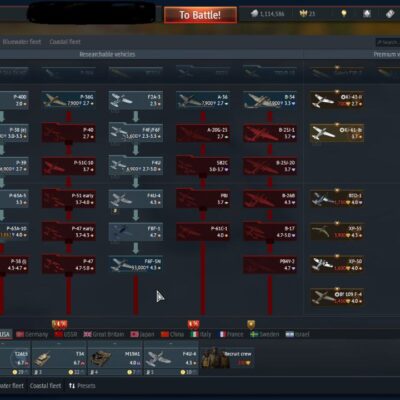Screen dimensions: 400x400
Task: Select the F6F-5N aircraft card
Action: point(136,265)
